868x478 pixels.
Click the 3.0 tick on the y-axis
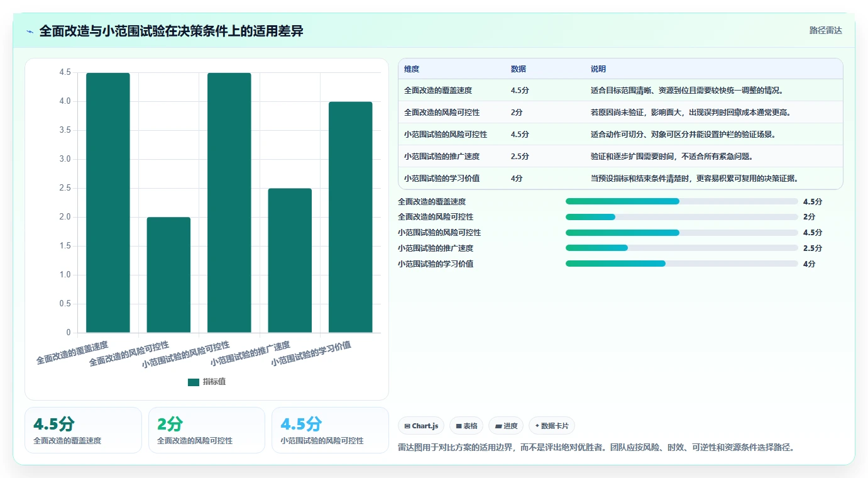pos(65,159)
